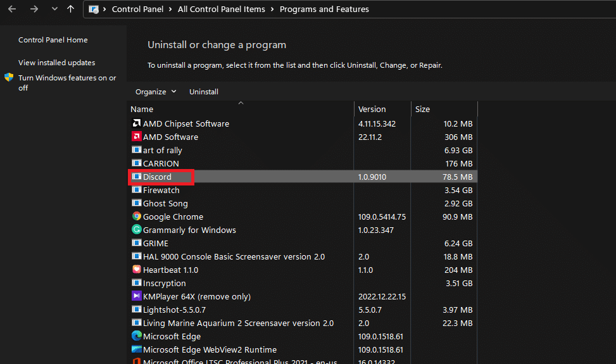Click the Uninstall toolbar button
The width and height of the screenshot is (616, 364).
click(x=203, y=92)
